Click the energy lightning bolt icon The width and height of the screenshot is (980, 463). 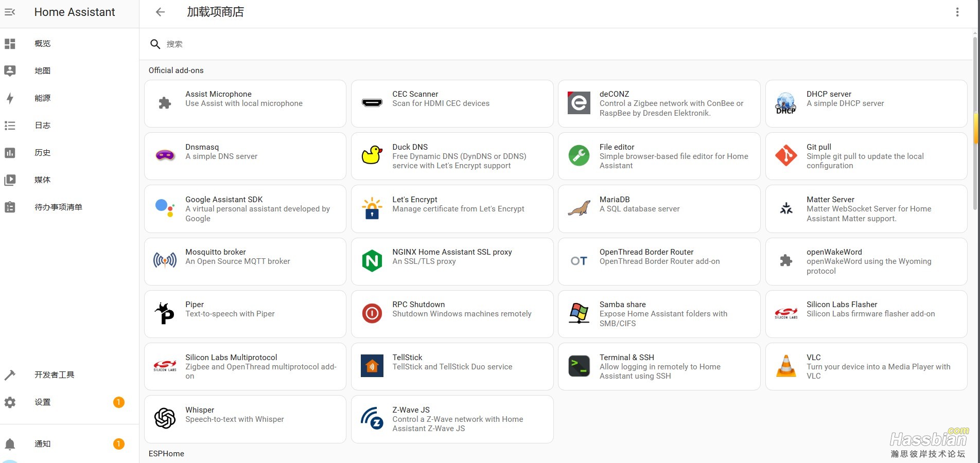pyautogui.click(x=10, y=98)
